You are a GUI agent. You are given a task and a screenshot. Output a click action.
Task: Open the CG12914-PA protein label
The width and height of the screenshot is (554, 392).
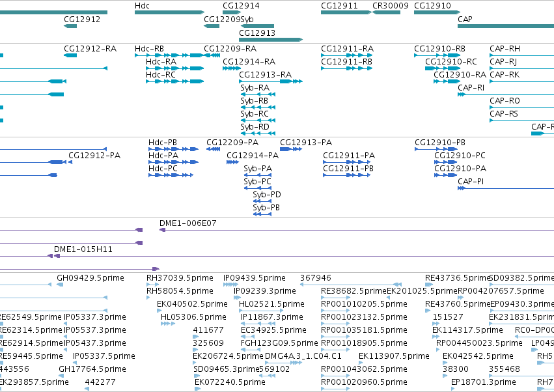tap(253, 156)
